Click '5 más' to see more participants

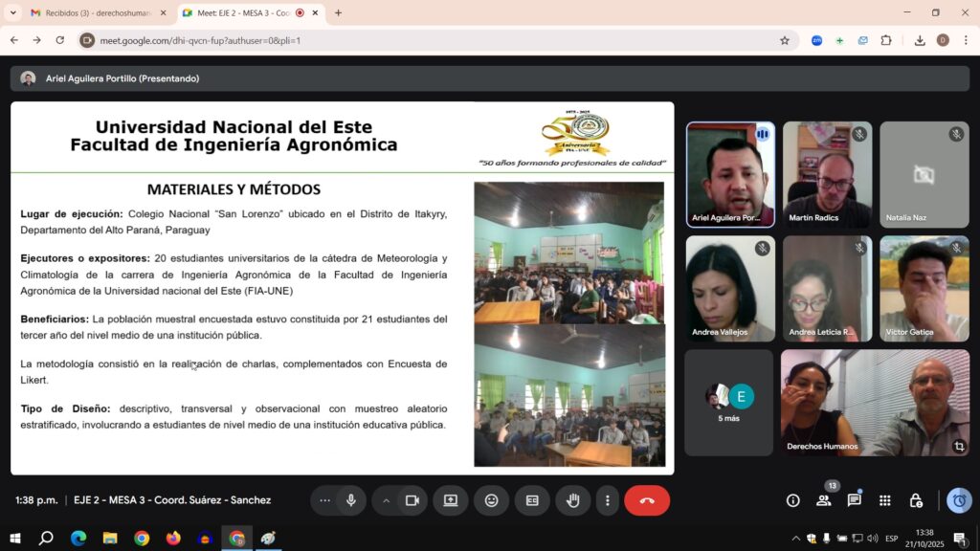click(x=728, y=402)
